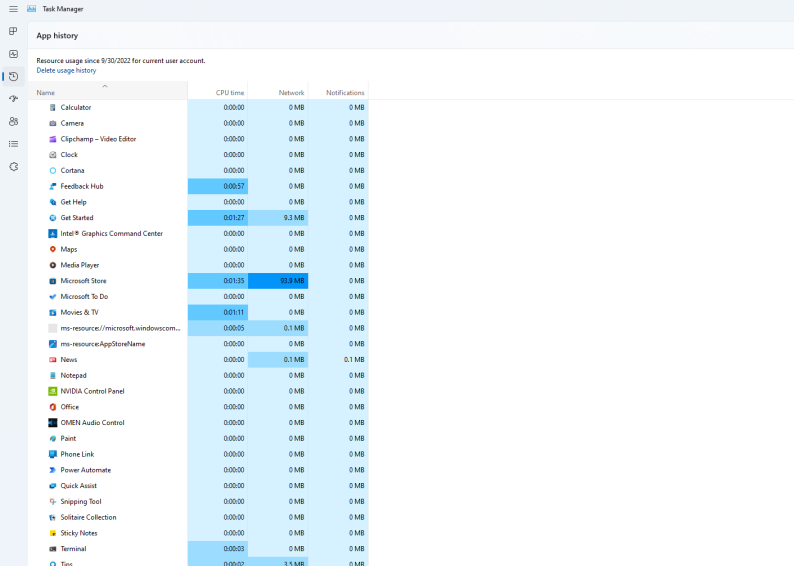The image size is (794, 566).
Task: Click News notifications value 0.1 MB
Action: pyautogui.click(x=338, y=359)
